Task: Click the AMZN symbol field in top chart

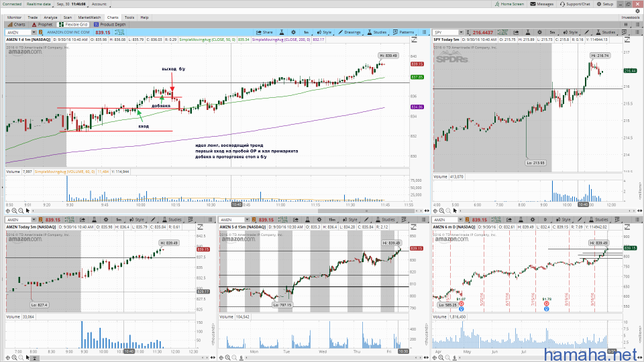Action: 18,32
